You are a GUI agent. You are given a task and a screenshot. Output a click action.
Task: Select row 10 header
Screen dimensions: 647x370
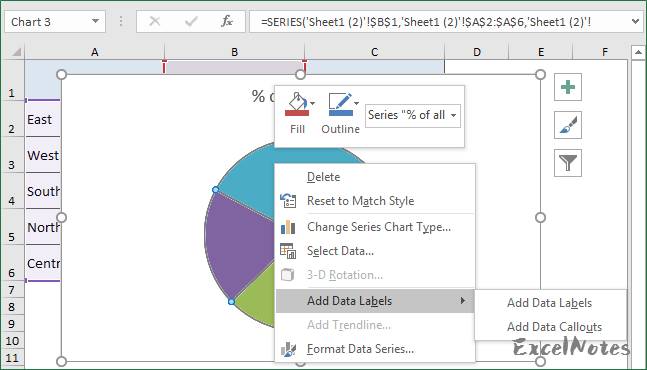click(12, 341)
